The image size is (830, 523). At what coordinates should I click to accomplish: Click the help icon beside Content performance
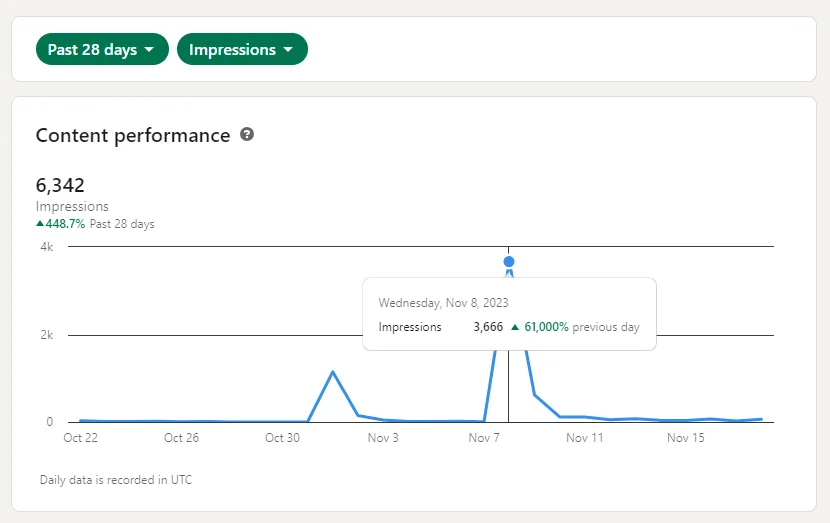(x=247, y=134)
